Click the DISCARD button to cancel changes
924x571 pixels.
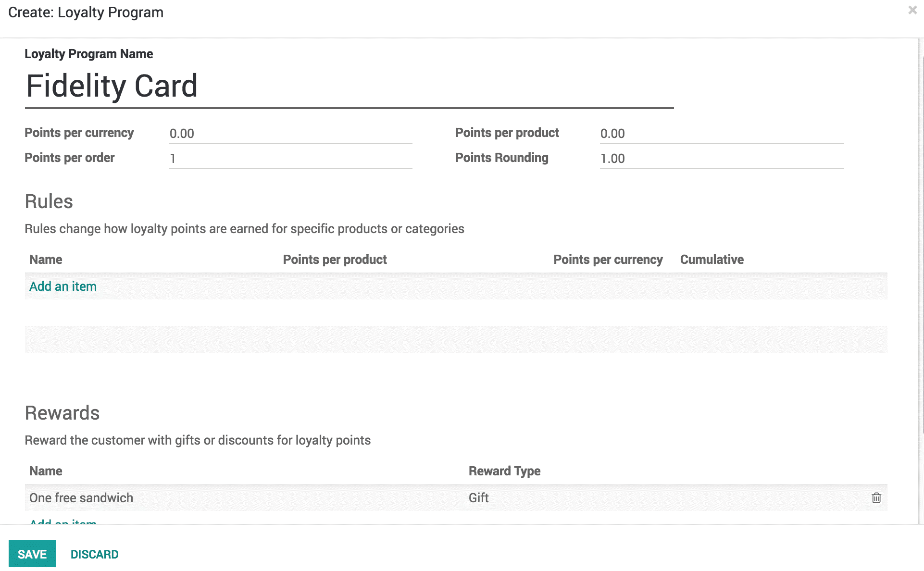(x=95, y=554)
